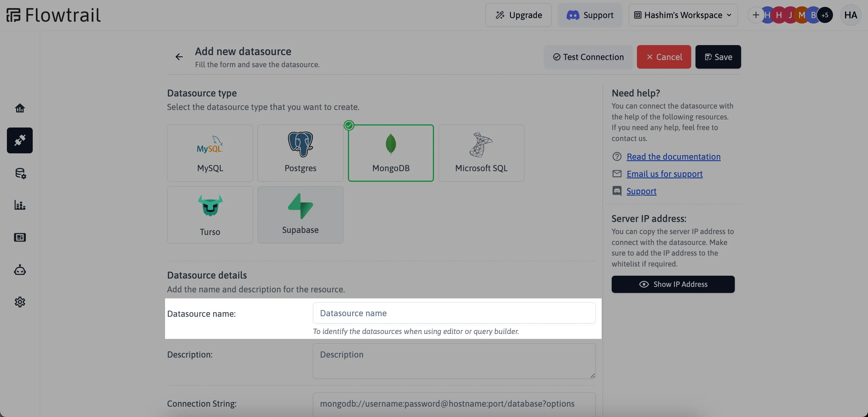Open the bar chart reports sidebar icon
Image resolution: width=868 pixels, height=417 pixels.
[x=20, y=205]
